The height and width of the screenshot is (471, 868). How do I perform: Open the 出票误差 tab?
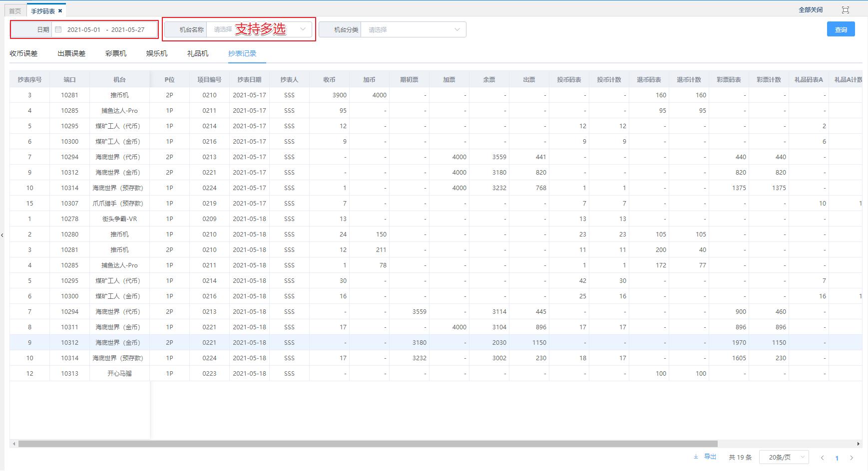(71, 53)
